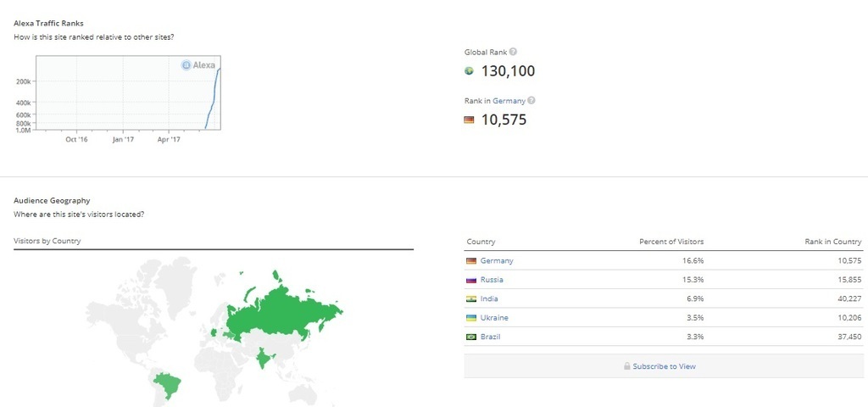The height and width of the screenshot is (407, 868).
Task: Click the Russia flag in country table
Action: [x=471, y=280]
